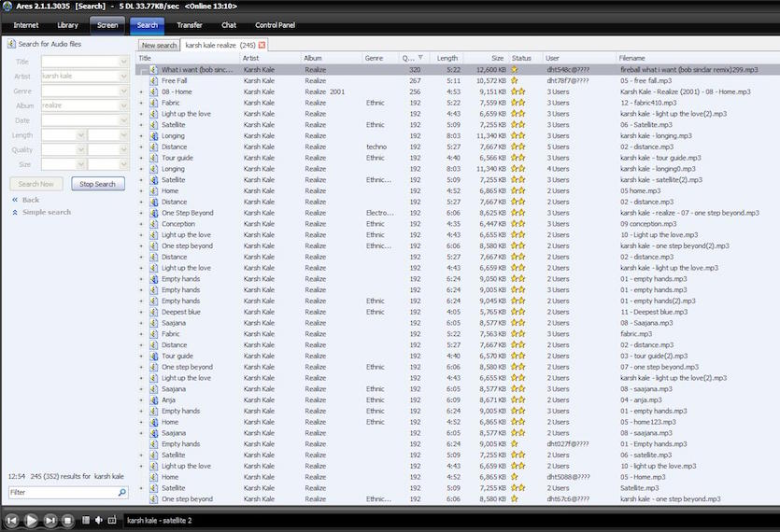Viewport: 780px width, 532px height.
Task: Click the Simple search link
Action: point(47,212)
